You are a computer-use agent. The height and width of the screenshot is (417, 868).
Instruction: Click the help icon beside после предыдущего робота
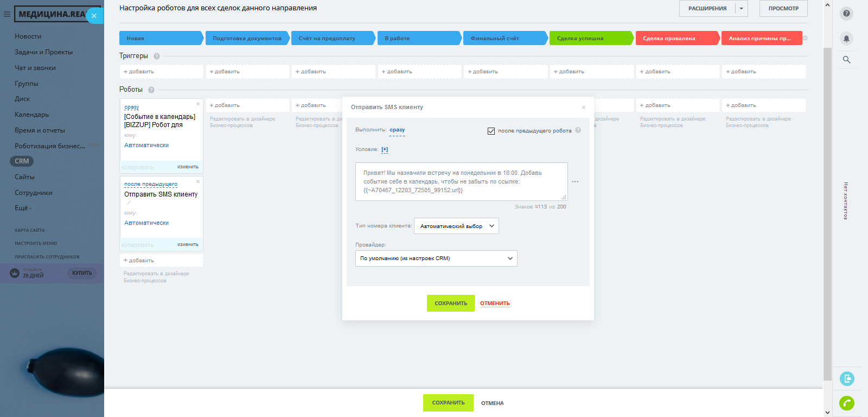click(x=578, y=130)
